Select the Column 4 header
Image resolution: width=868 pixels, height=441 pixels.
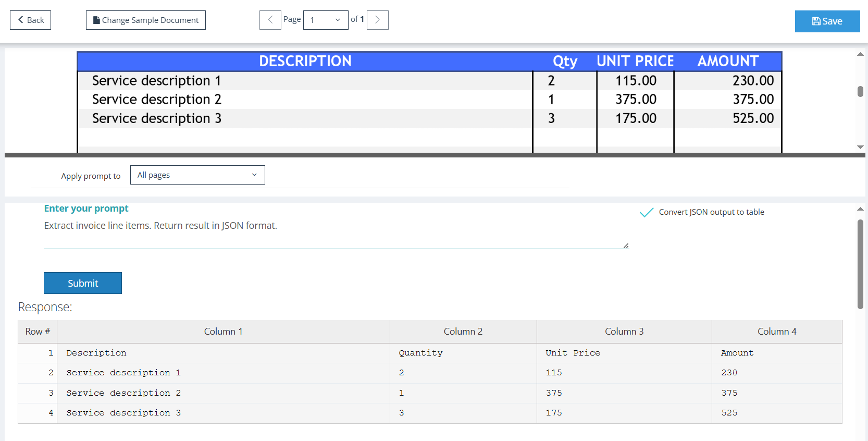[777, 332]
